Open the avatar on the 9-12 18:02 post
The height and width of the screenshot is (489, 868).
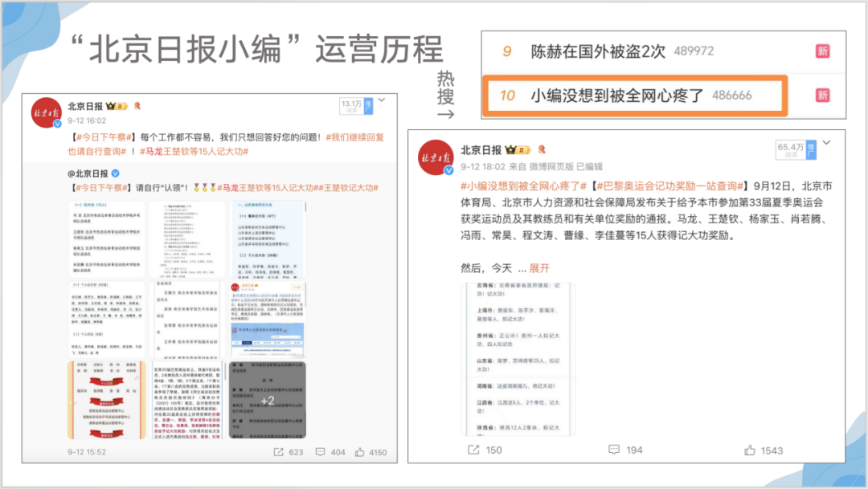click(x=436, y=157)
